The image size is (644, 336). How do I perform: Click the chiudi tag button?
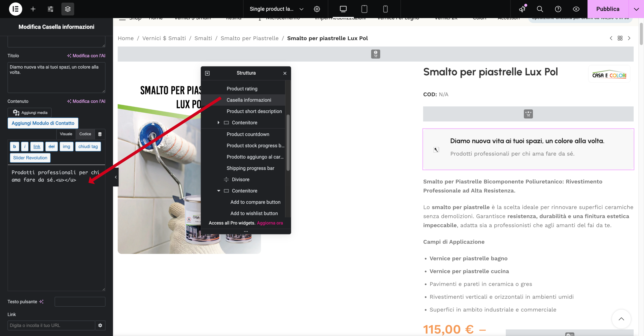pos(88,147)
